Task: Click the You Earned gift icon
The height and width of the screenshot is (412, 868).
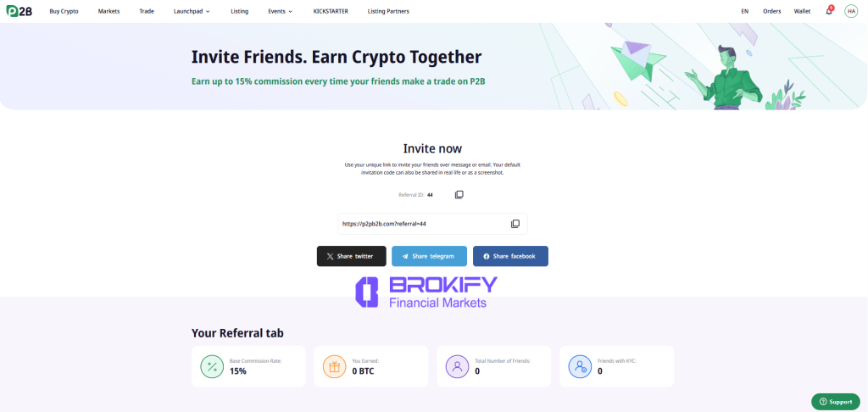Action: tap(334, 366)
